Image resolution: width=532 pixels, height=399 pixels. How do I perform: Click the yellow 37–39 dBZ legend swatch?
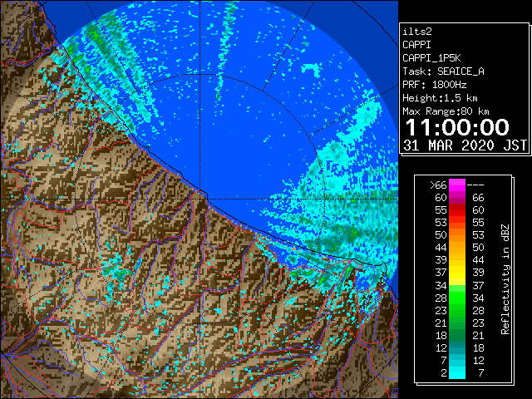457,273
